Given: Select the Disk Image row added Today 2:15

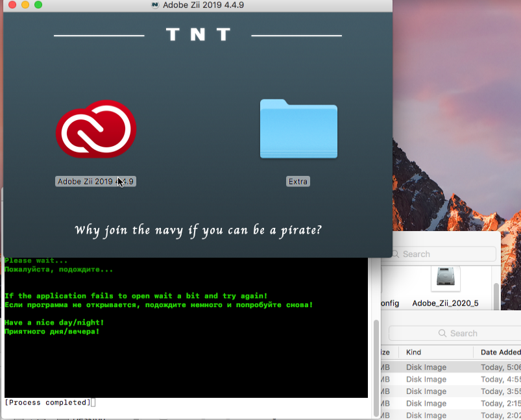Looking at the screenshot, I should pos(450,403).
